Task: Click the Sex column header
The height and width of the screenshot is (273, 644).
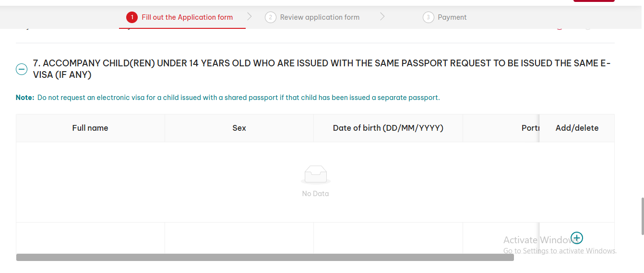Action: [x=239, y=128]
